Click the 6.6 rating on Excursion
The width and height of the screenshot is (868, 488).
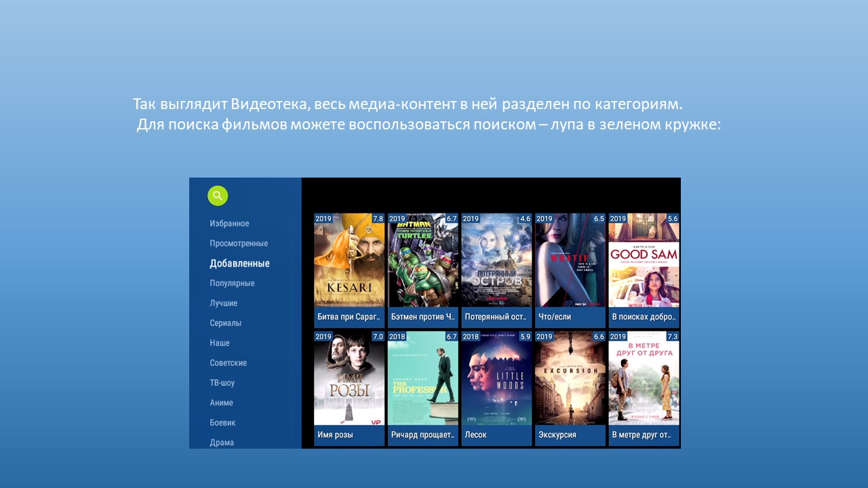pos(599,337)
